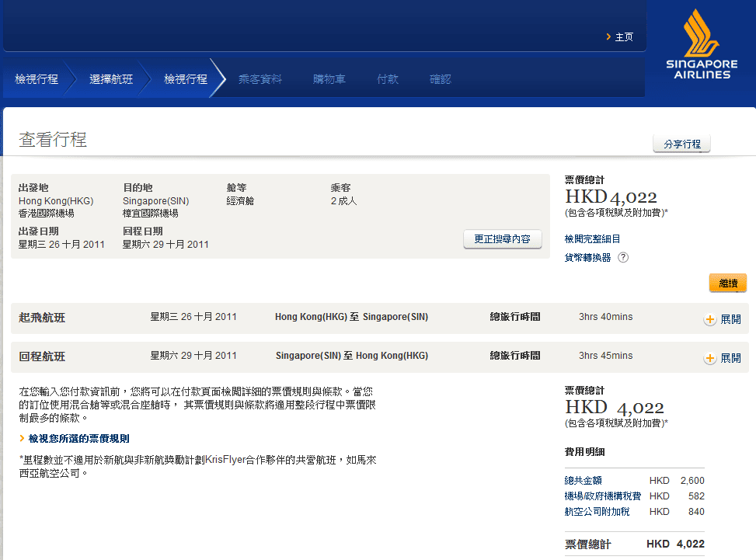Expand the 起飛航班 flight details via 展開
756x560 pixels.
click(x=730, y=319)
